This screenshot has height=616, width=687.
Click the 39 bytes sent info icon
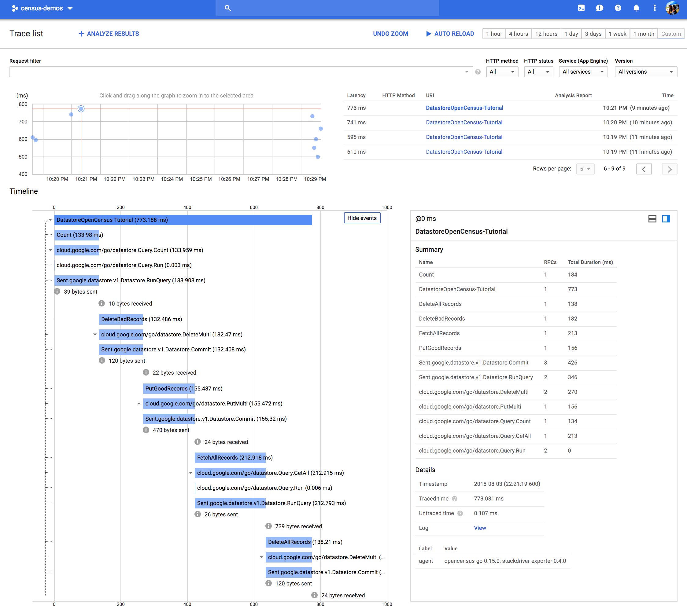[57, 291]
